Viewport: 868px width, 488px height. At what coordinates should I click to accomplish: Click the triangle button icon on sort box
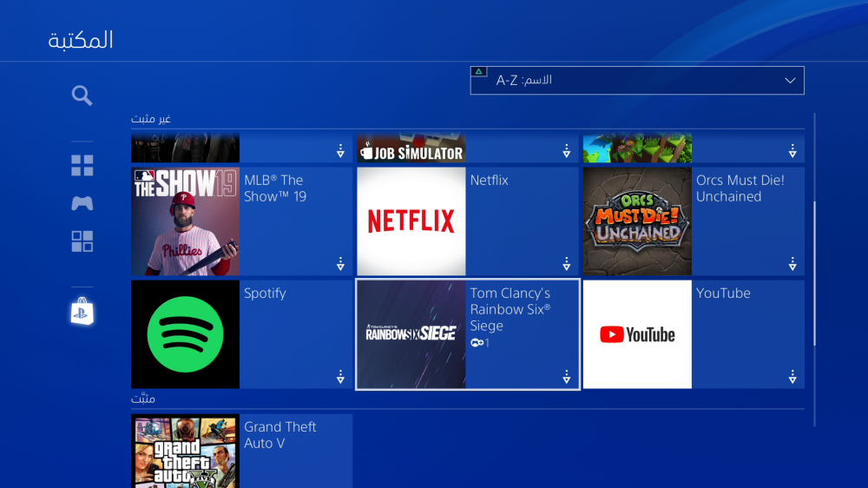tap(479, 71)
